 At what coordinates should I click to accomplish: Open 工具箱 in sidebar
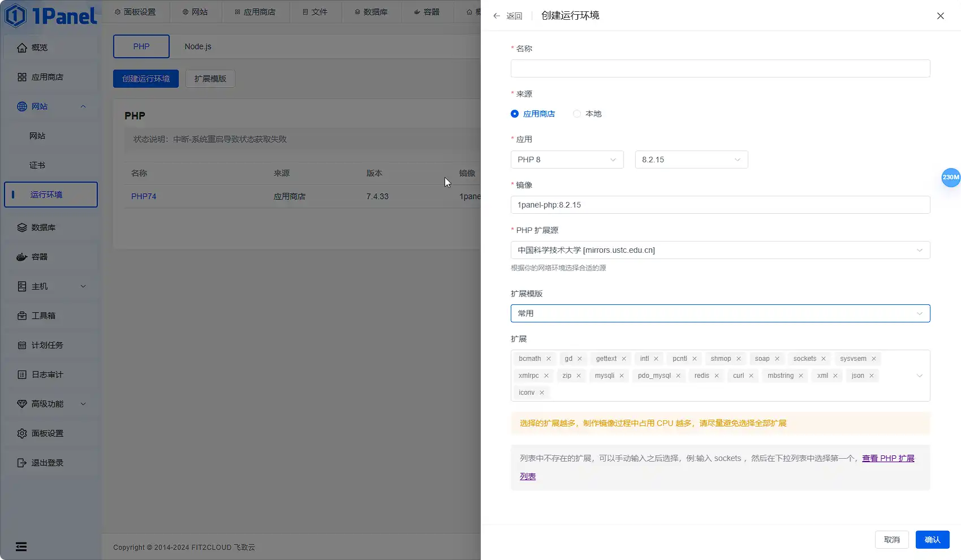click(x=51, y=316)
